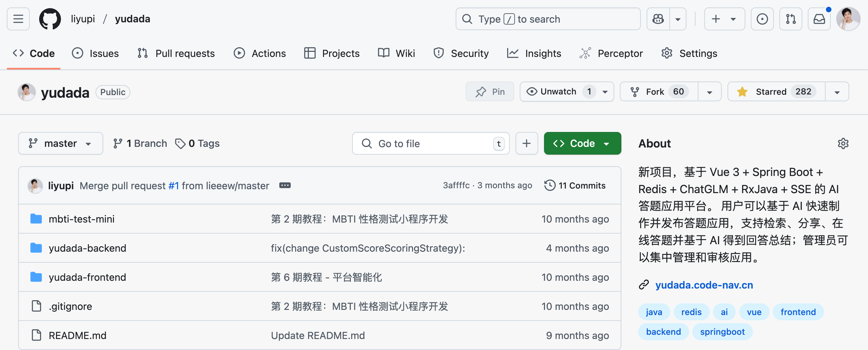Screen dimensions: 868x350
Task: Expand the green Code dropdown button
Action: 582,144
